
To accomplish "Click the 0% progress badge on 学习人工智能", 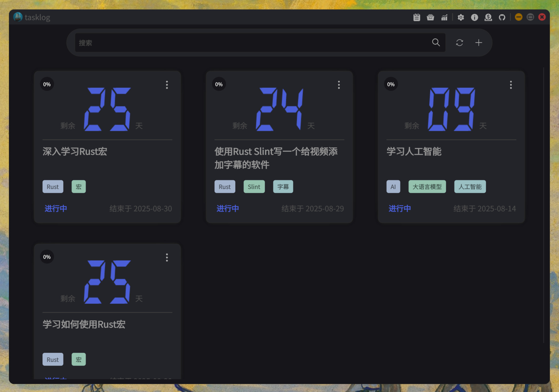I will coord(391,84).
